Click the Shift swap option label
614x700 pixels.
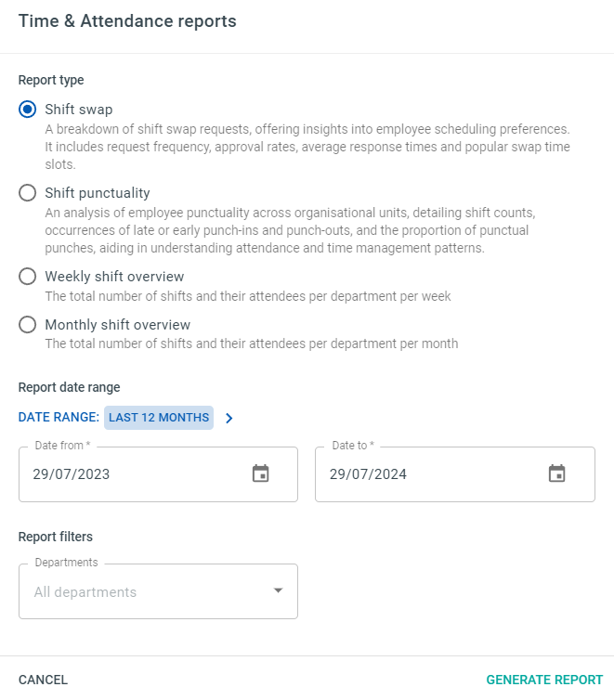click(x=79, y=110)
